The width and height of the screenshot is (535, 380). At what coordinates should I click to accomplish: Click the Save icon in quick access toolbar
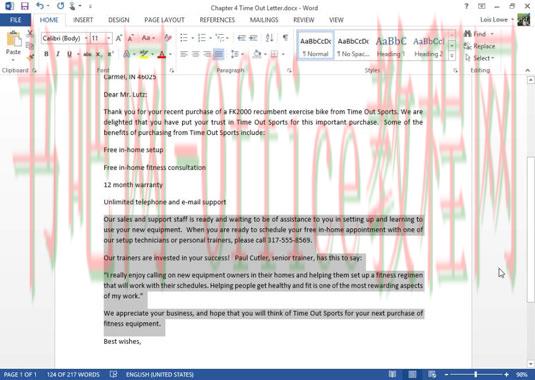[x=25, y=6]
